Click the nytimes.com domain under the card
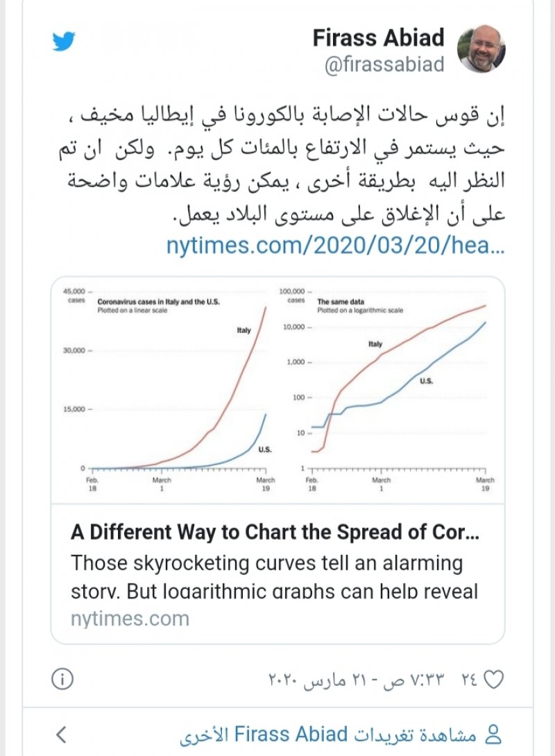Screen dimensions: 555x756 pos(130,618)
